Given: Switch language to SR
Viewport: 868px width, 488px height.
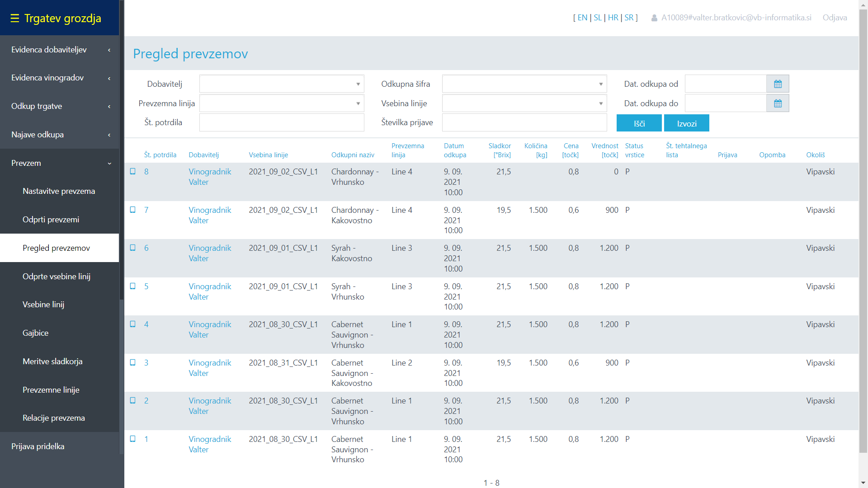Looking at the screenshot, I should click(x=629, y=18).
